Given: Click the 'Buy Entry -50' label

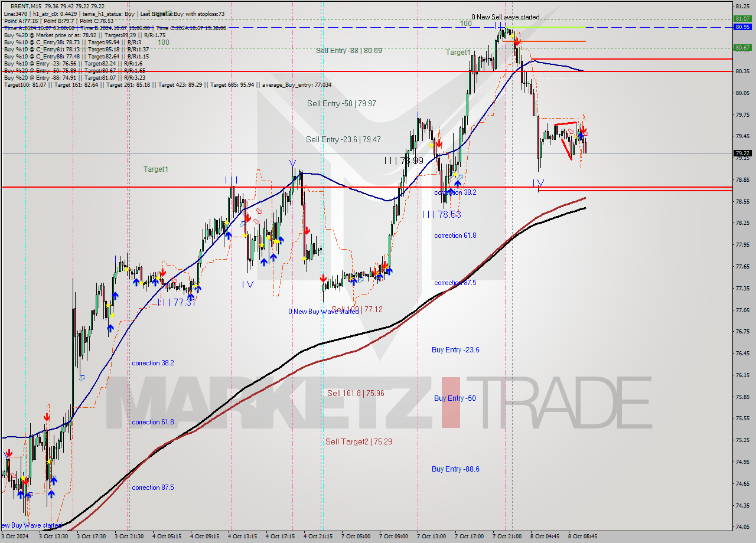Looking at the screenshot, I should coord(455,398).
